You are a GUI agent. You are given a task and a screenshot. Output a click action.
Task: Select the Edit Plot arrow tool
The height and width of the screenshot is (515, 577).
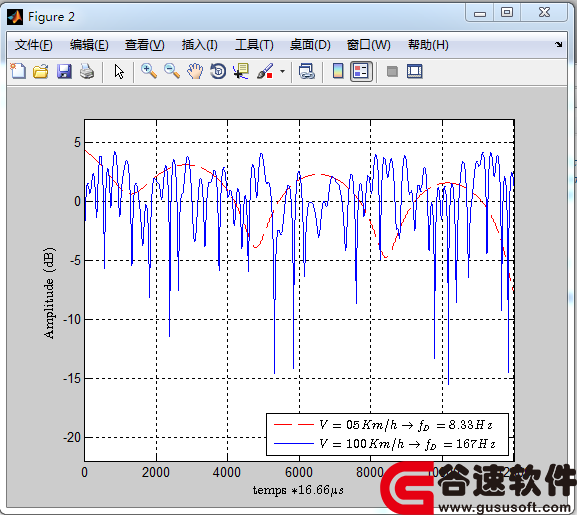click(119, 71)
